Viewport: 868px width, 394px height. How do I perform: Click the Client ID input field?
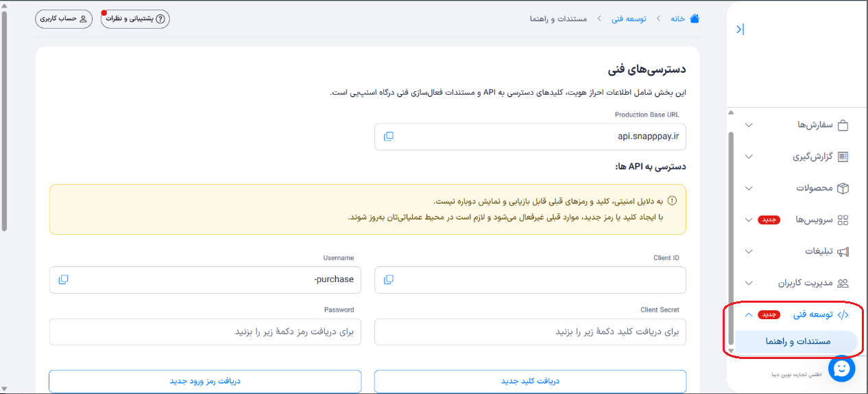point(530,279)
